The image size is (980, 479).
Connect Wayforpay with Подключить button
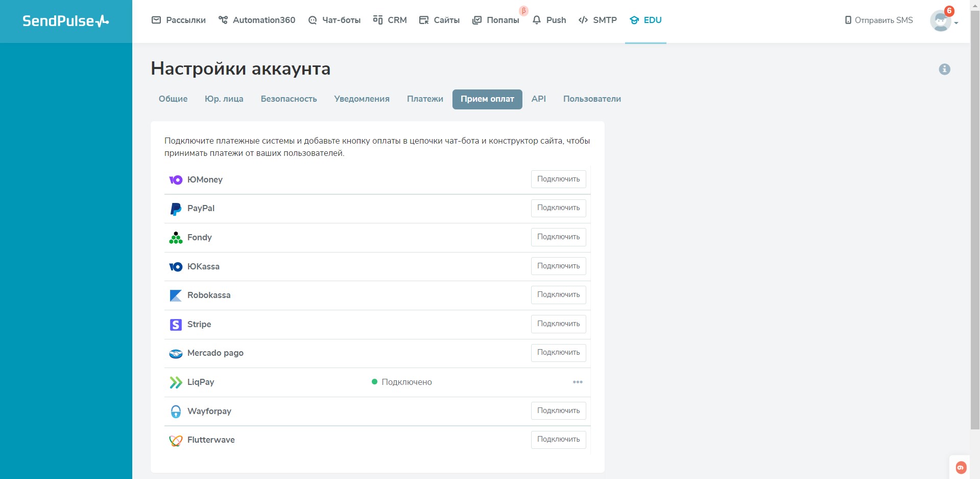point(559,411)
